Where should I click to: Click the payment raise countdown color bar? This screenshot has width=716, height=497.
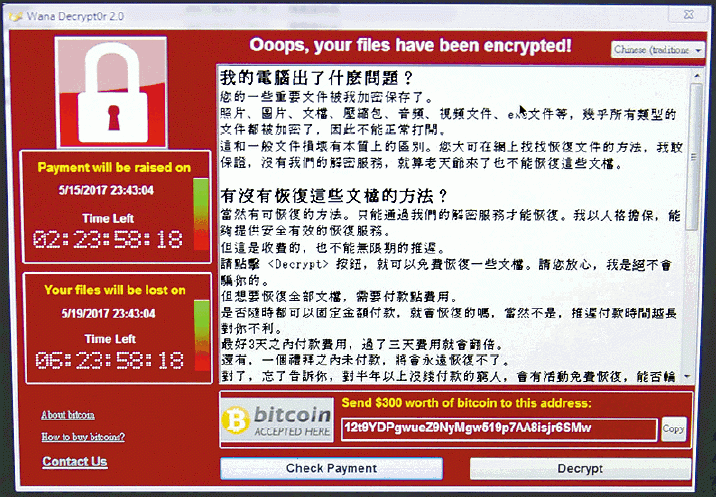(x=201, y=214)
